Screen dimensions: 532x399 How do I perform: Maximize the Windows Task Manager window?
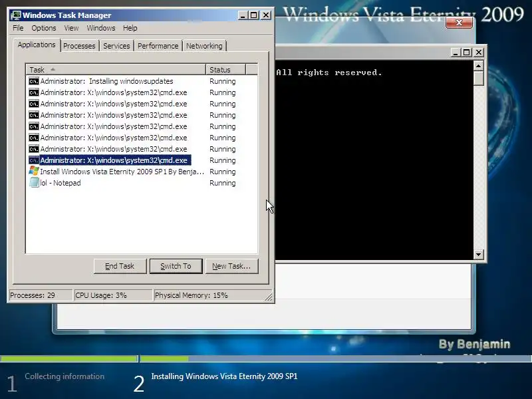click(x=254, y=15)
